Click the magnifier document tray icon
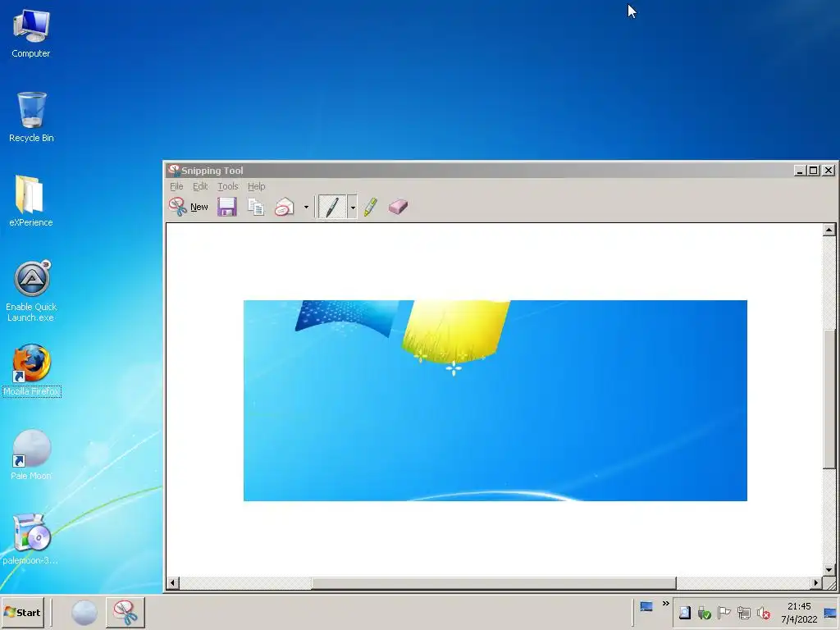The width and height of the screenshot is (840, 630). (685, 612)
